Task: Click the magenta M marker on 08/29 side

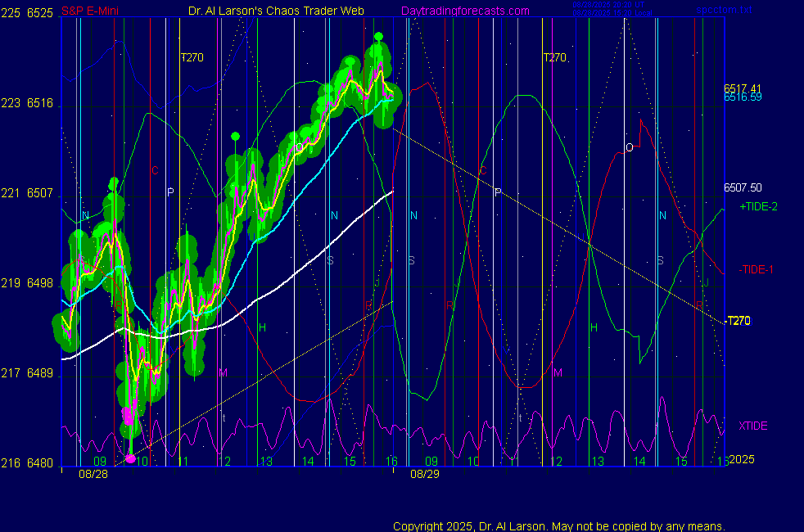Action: [558, 373]
